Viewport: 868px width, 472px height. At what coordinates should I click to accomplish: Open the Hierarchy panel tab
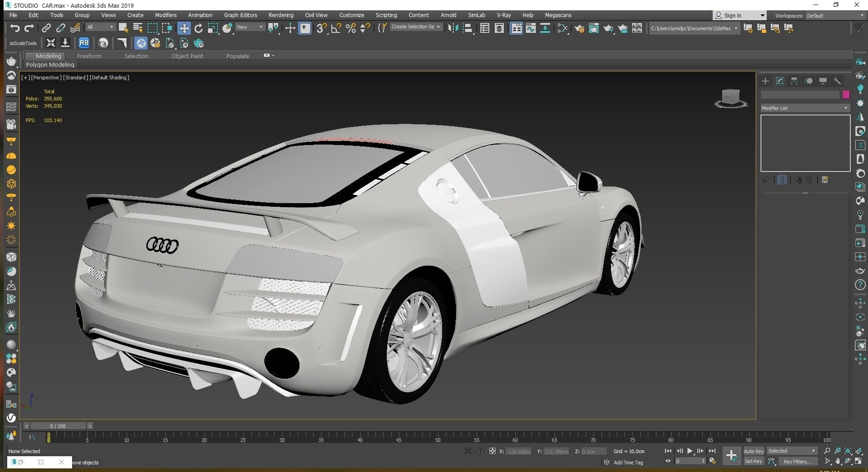794,81
